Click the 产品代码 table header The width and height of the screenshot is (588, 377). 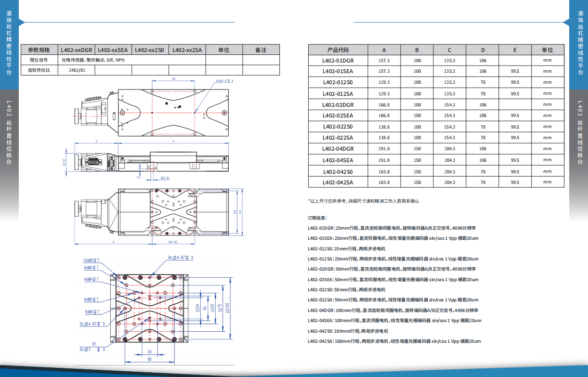click(338, 50)
